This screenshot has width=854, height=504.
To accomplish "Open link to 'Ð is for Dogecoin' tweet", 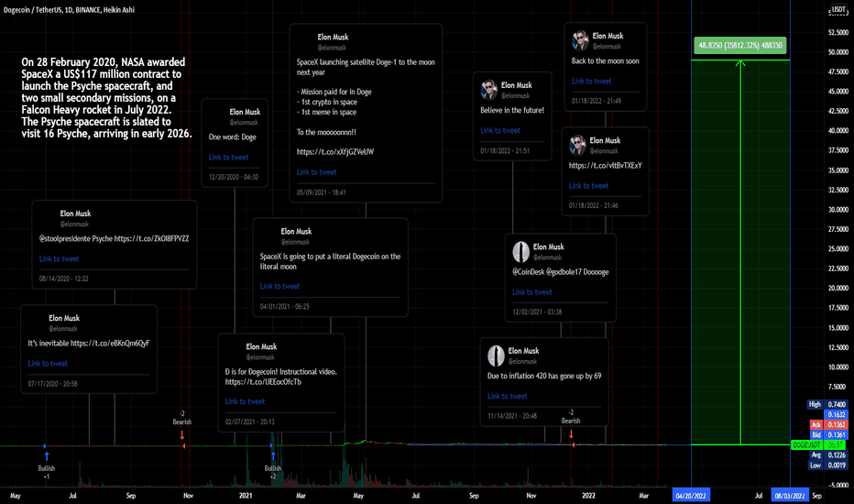I will (245, 401).
